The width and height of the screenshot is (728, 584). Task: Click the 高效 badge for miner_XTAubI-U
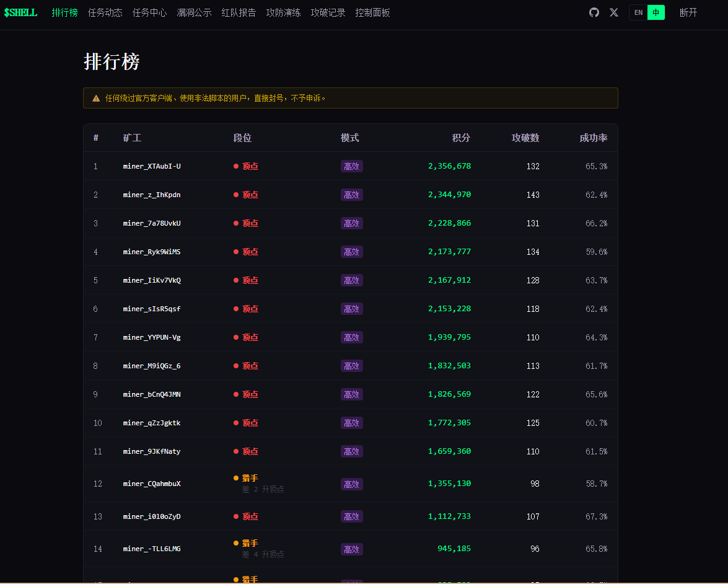(x=351, y=166)
